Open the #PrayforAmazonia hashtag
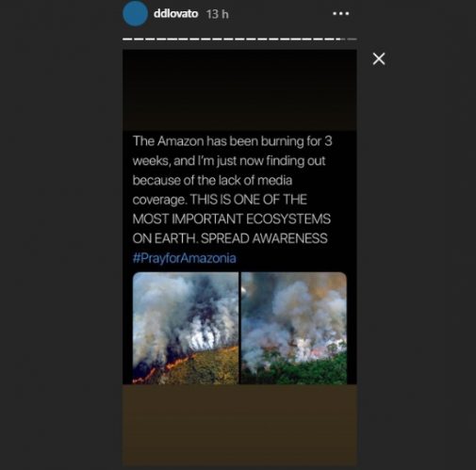476x470 pixels. [184, 258]
